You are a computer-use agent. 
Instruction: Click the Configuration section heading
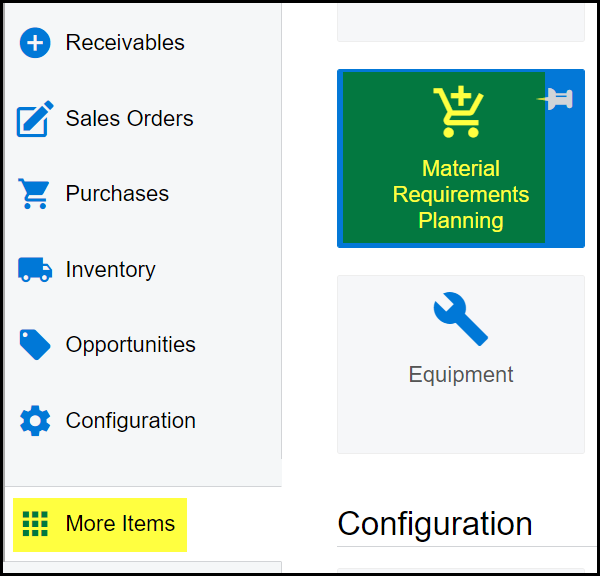point(434,524)
